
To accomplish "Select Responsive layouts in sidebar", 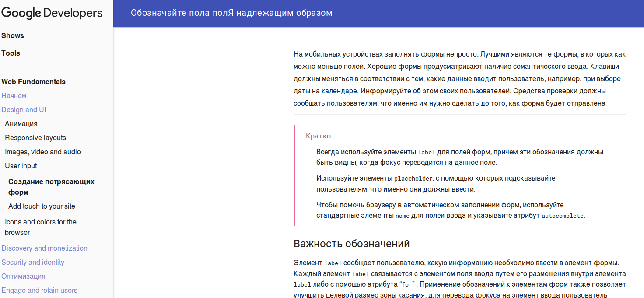I will pyautogui.click(x=35, y=138).
